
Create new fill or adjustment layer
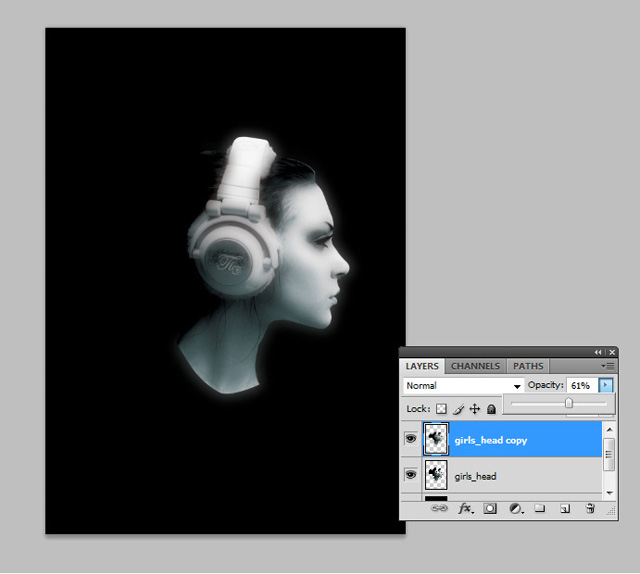(x=515, y=509)
